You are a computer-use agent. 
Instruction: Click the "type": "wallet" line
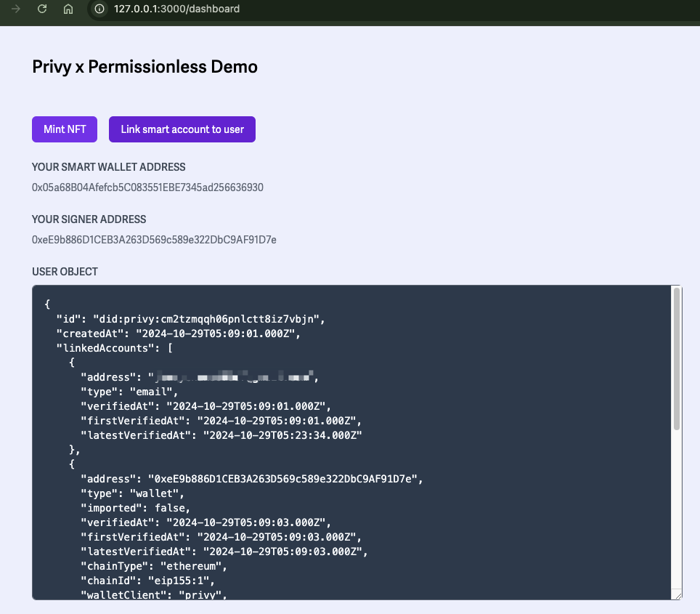(133, 493)
